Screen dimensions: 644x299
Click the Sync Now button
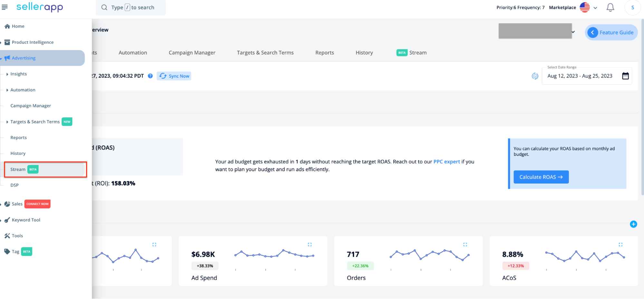click(x=174, y=76)
